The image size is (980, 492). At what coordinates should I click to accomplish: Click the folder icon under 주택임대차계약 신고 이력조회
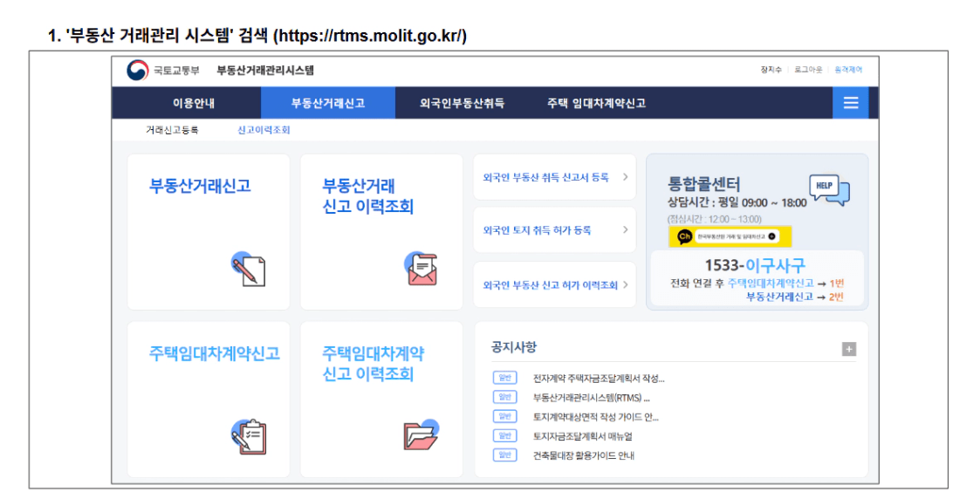pyautogui.click(x=421, y=435)
